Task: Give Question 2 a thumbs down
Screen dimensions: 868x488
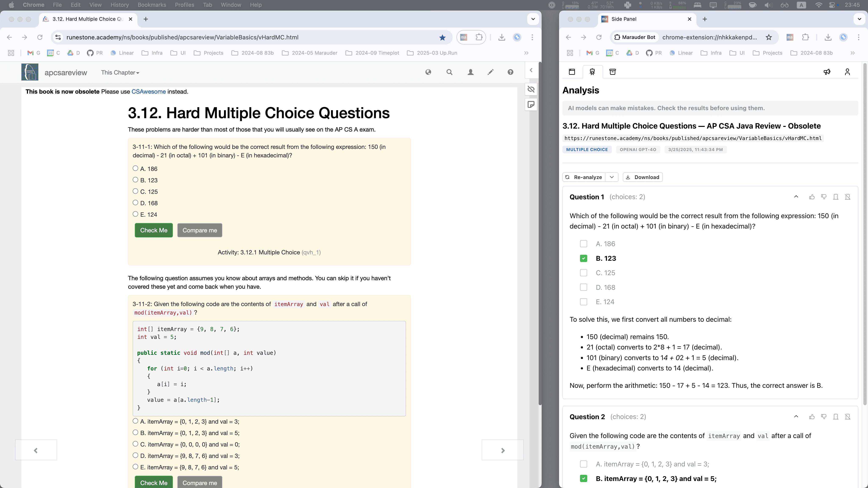Action: pos(824,417)
